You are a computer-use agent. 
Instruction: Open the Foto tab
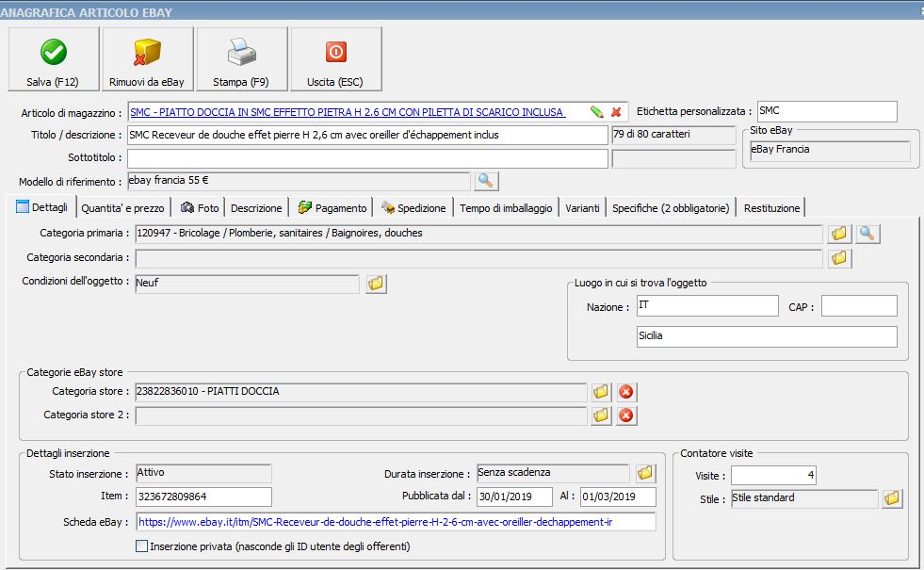tap(200, 208)
